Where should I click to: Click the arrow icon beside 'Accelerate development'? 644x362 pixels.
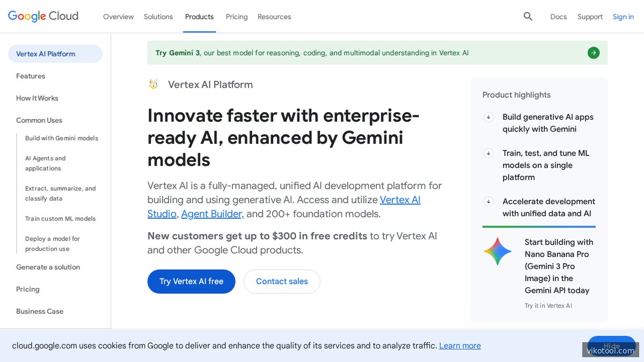coord(488,202)
